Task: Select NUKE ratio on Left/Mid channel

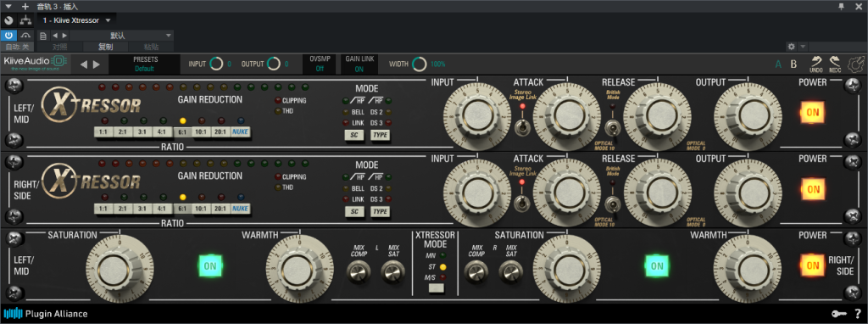Action: click(x=240, y=131)
